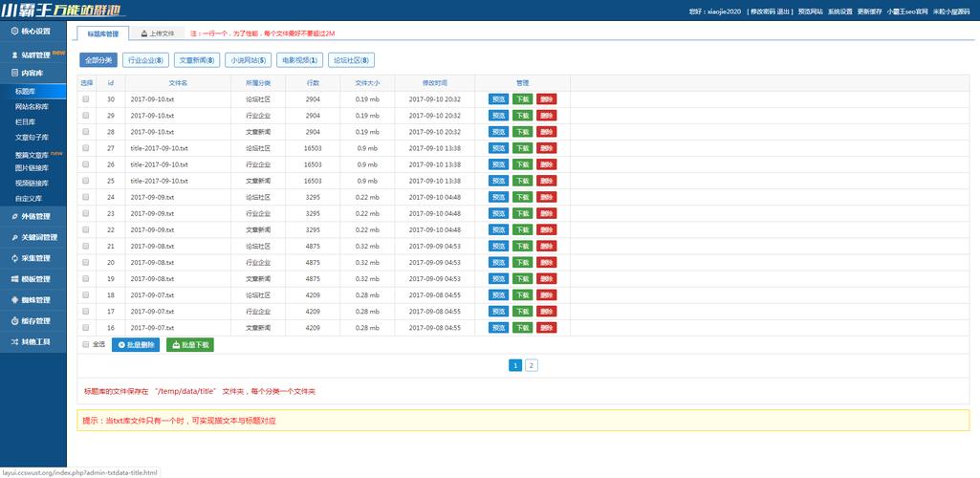The width and height of the screenshot is (980, 478).
Task: Go to page 2 of the list
Action: pyautogui.click(x=532, y=365)
